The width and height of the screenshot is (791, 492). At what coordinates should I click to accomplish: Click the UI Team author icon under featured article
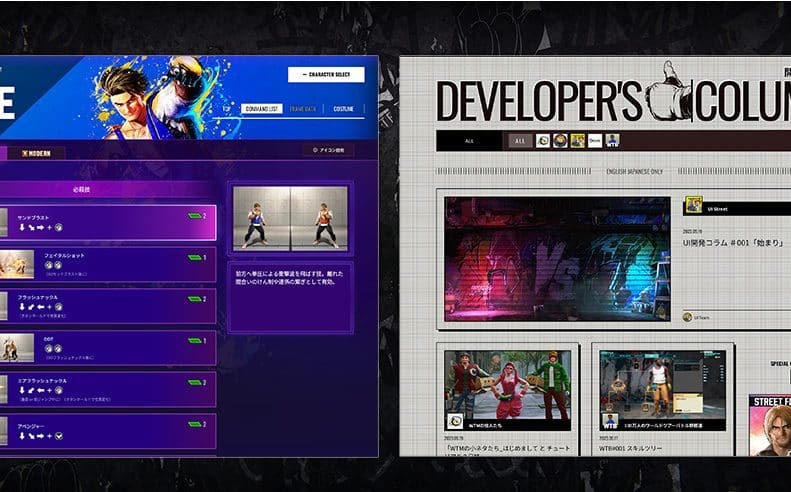(x=687, y=317)
